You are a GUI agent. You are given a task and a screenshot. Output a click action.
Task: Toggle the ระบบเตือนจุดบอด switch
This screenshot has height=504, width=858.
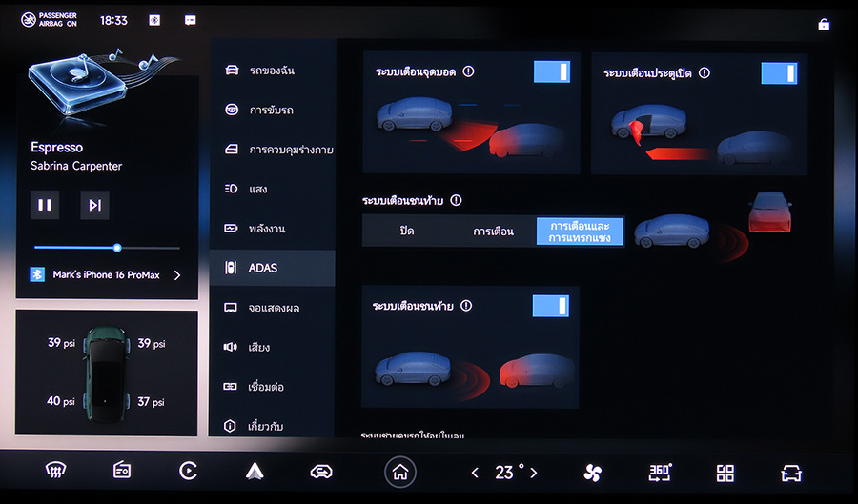tap(551, 72)
